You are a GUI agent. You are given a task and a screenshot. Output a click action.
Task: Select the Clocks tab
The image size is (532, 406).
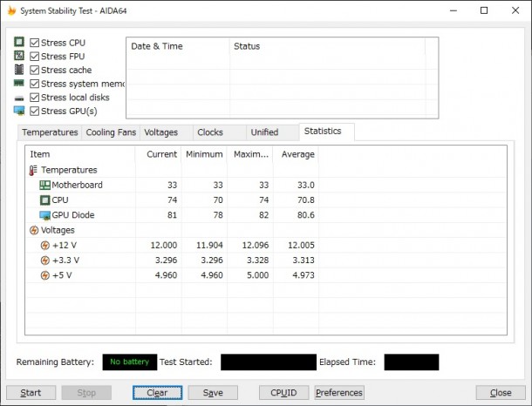coord(210,132)
